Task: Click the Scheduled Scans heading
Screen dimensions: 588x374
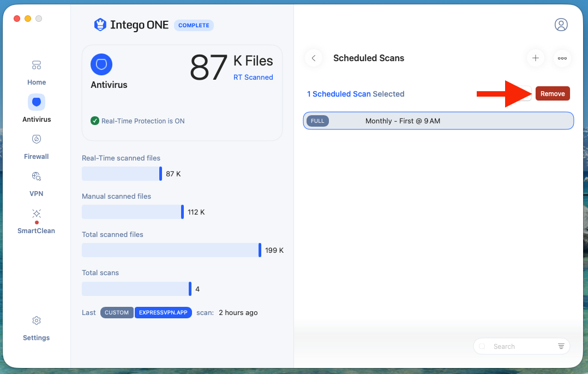Action: [x=369, y=58]
